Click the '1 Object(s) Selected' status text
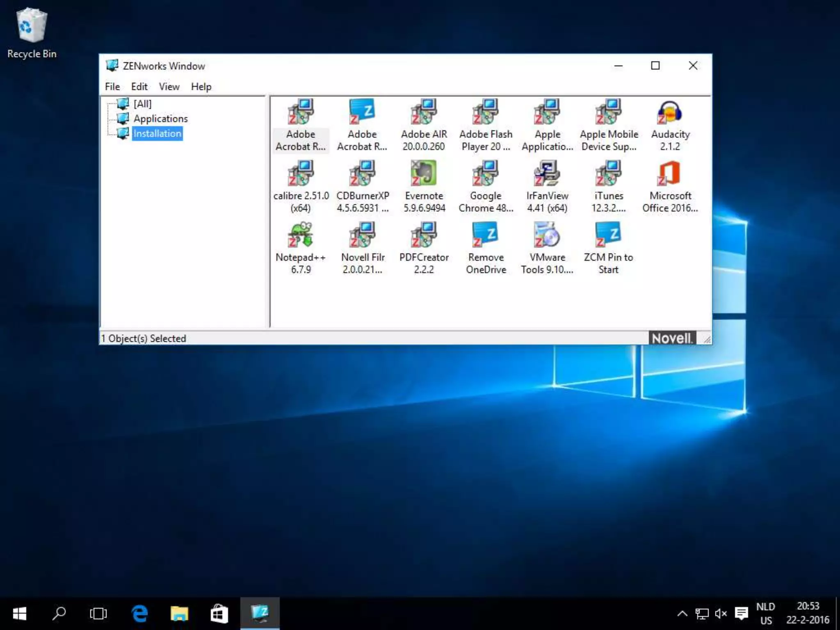 pyautogui.click(x=144, y=338)
